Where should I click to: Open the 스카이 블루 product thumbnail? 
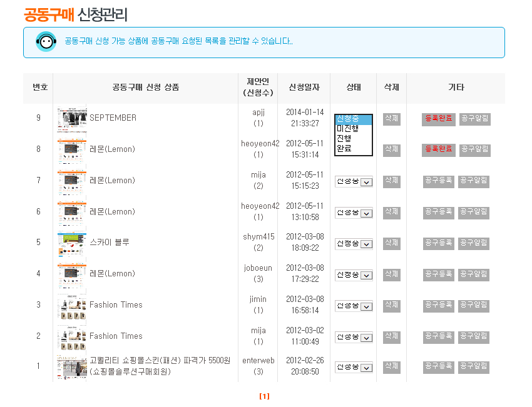[71, 243]
